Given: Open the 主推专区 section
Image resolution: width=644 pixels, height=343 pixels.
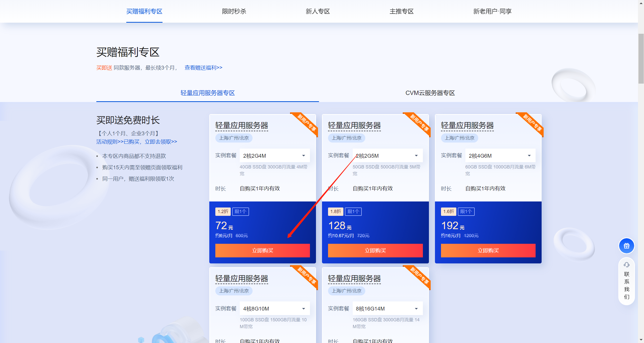Looking at the screenshot, I should pyautogui.click(x=401, y=11).
